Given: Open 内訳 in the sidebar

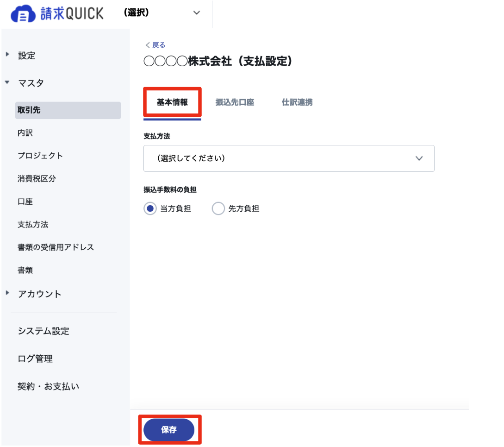Looking at the screenshot, I should coord(25,133).
